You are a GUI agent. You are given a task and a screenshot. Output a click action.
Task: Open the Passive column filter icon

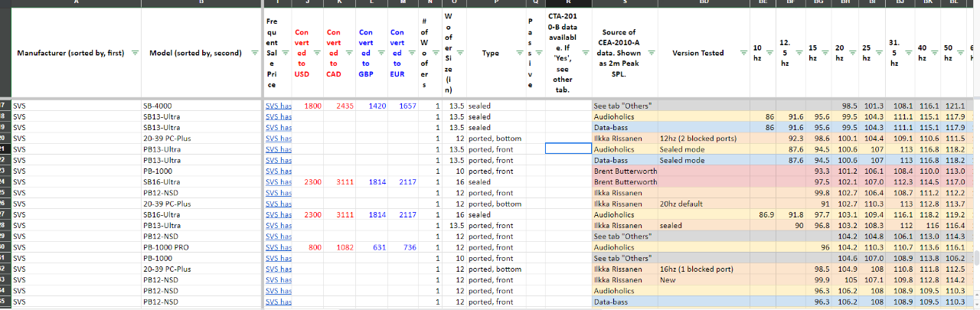click(538, 53)
